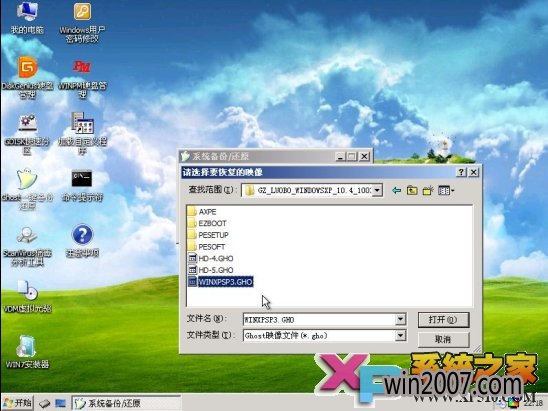Image resolution: width=548 pixels, height=411 pixels.
Task: Go up one folder level
Action: click(412, 190)
